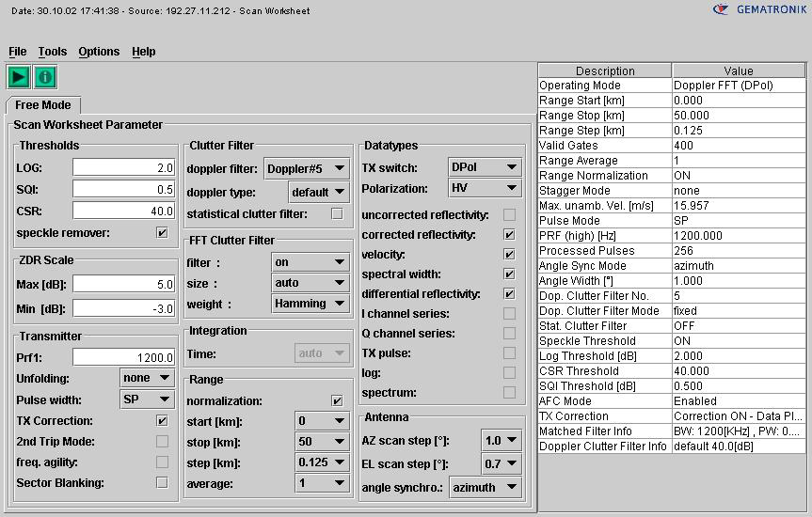
Task: Open the FFT size dropdown
Action: pos(310,283)
